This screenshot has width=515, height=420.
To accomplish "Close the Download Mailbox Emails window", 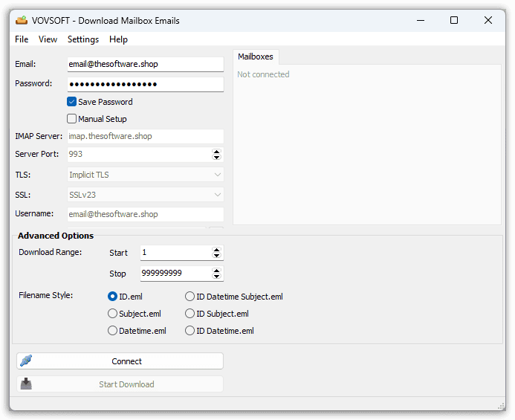I will click(x=488, y=20).
